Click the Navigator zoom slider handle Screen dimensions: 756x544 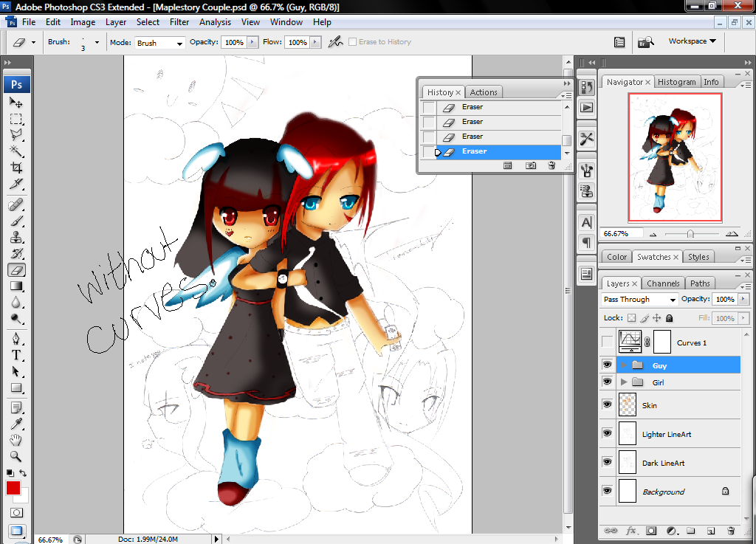[x=690, y=234]
